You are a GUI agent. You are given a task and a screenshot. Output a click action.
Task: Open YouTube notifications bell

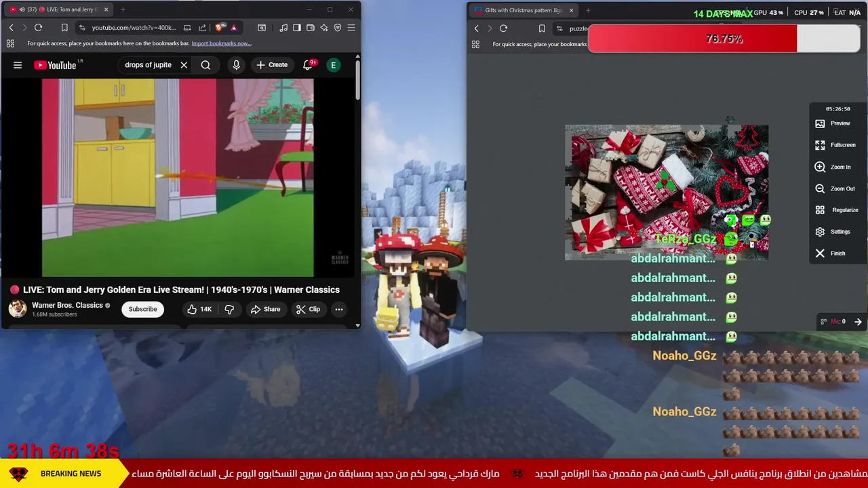(x=307, y=65)
